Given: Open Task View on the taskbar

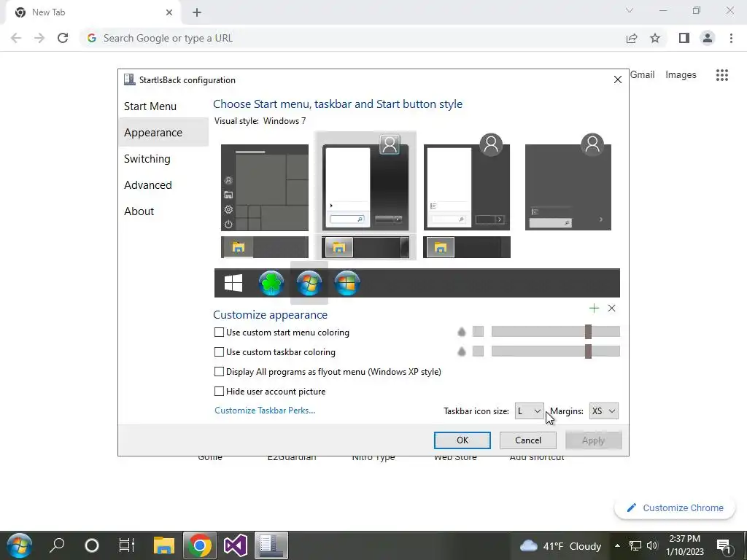Looking at the screenshot, I should 127,545.
